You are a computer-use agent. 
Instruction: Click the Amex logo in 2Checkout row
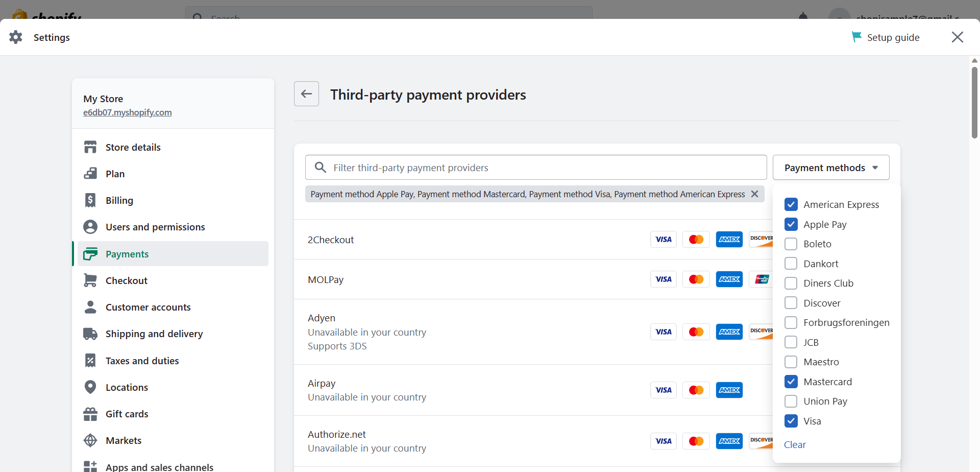[x=729, y=240]
